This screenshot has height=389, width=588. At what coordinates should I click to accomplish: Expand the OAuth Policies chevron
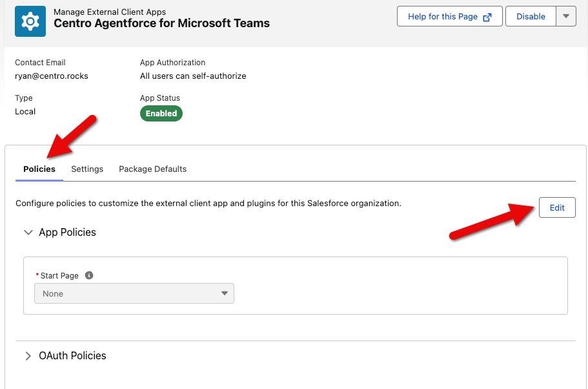click(28, 356)
